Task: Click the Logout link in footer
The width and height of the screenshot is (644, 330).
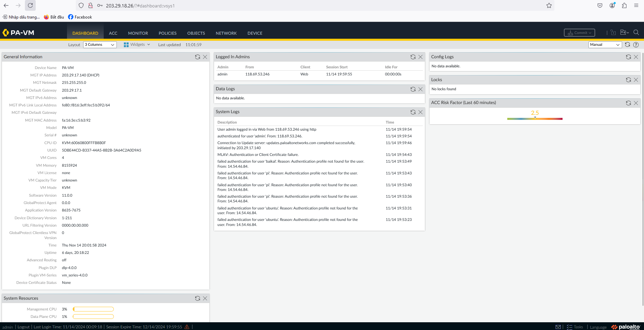Action: (x=24, y=327)
